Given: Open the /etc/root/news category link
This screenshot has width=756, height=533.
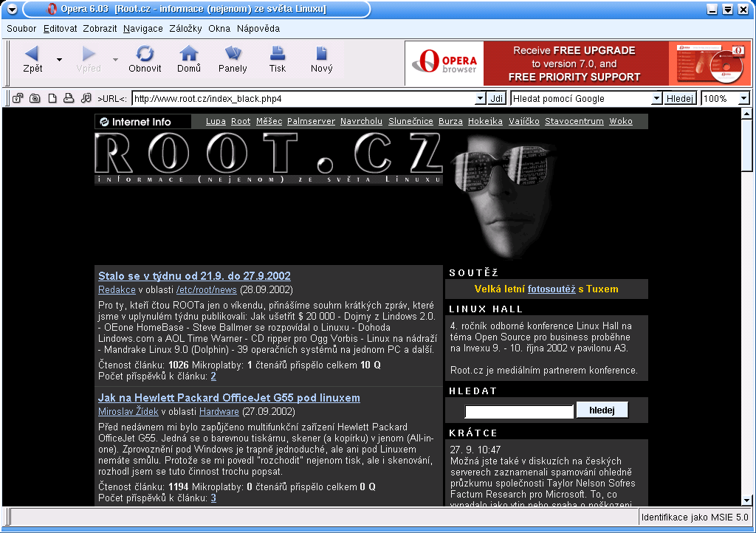Looking at the screenshot, I should click(207, 289).
